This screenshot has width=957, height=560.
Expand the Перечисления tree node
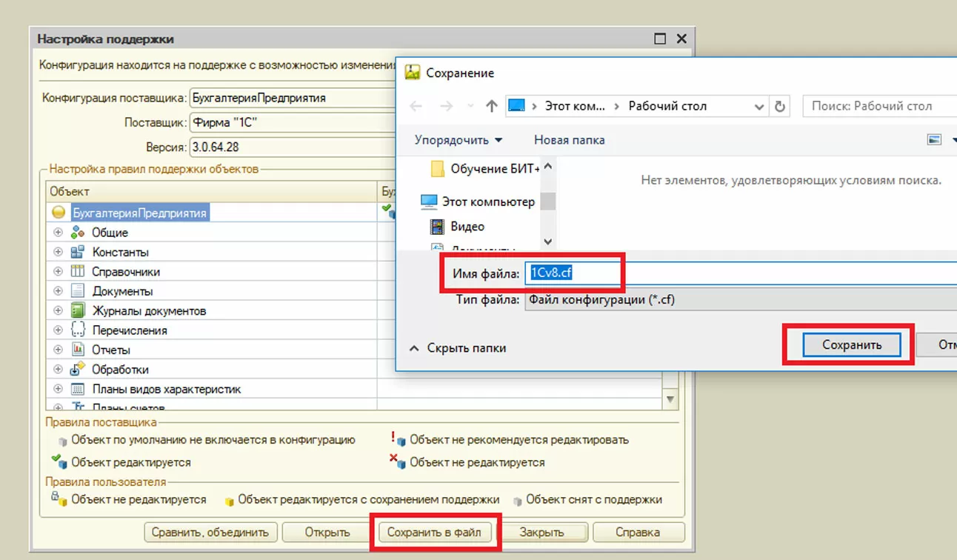click(x=59, y=330)
